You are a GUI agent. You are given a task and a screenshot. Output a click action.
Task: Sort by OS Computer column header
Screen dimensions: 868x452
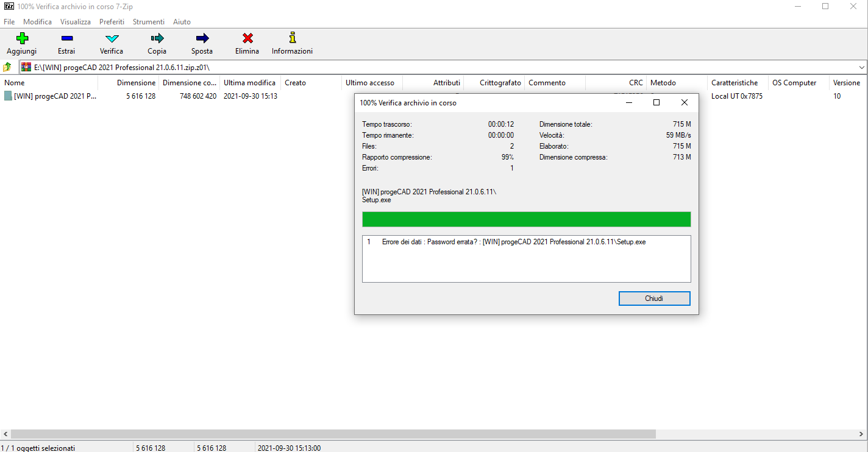(x=799, y=83)
